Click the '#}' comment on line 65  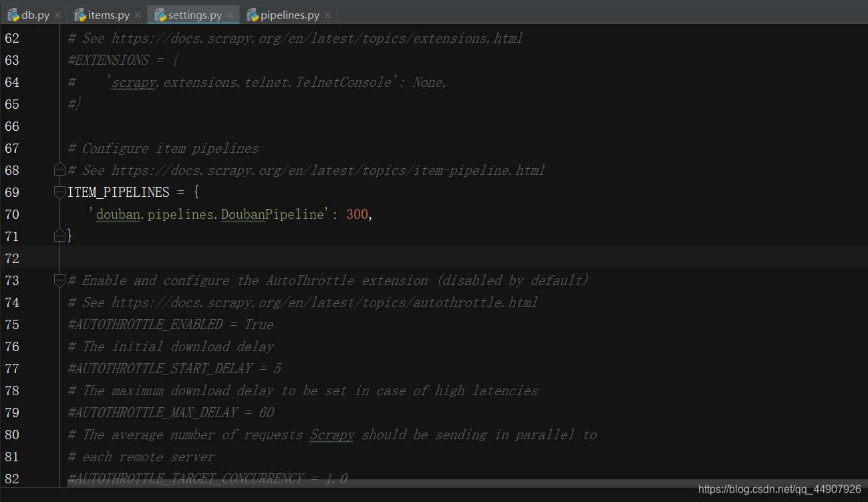click(x=74, y=104)
